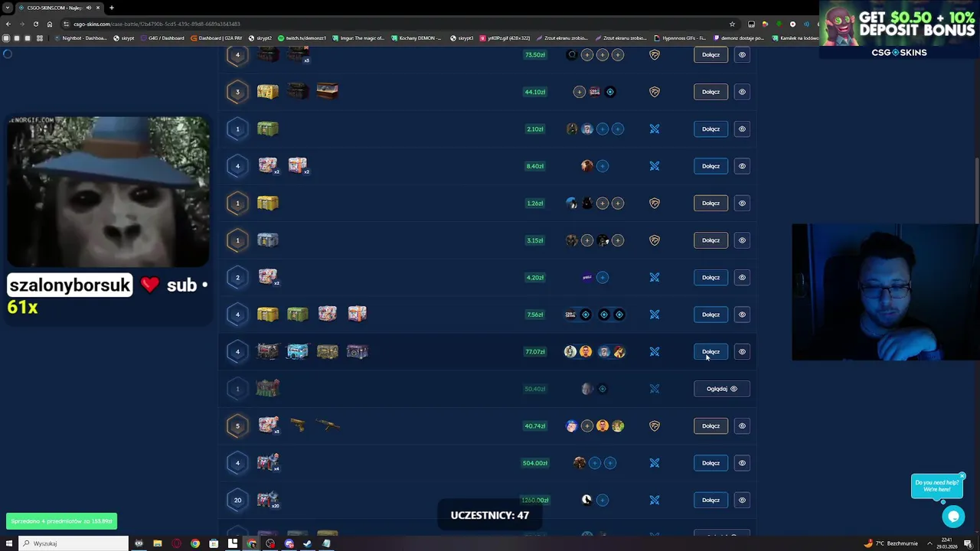Bookmark this page with the star icon
The image size is (980, 551).
[732, 24]
